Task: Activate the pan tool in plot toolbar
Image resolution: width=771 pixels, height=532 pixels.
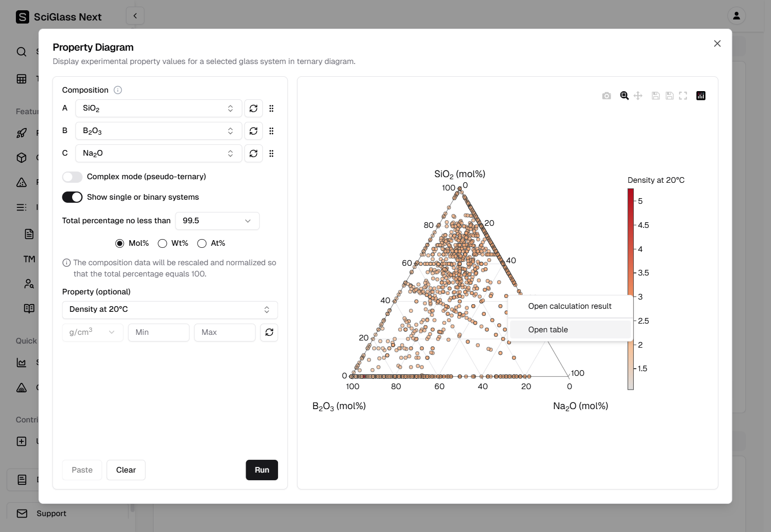Action: [638, 96]
